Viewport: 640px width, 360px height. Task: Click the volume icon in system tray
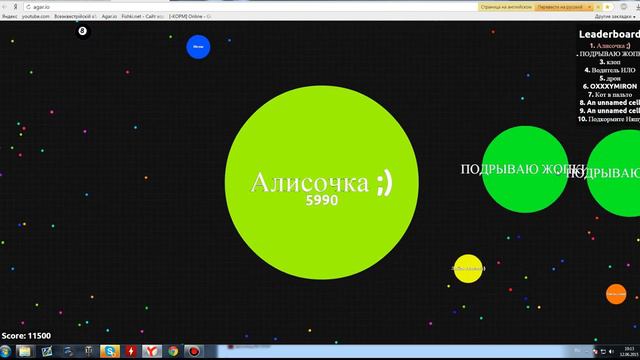pyautogui.click(x=611, y=352)
